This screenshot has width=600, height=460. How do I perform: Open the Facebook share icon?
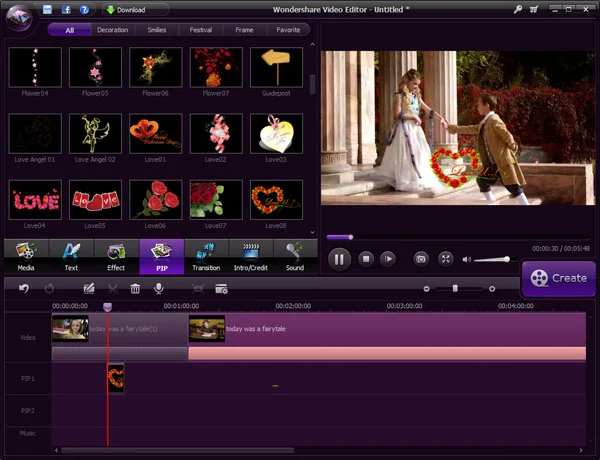[x=66, y=9]
